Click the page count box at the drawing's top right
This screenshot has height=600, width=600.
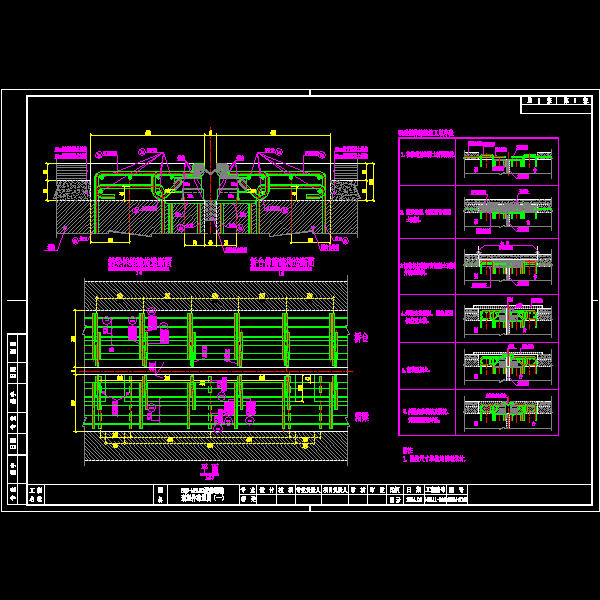[556, 105]
